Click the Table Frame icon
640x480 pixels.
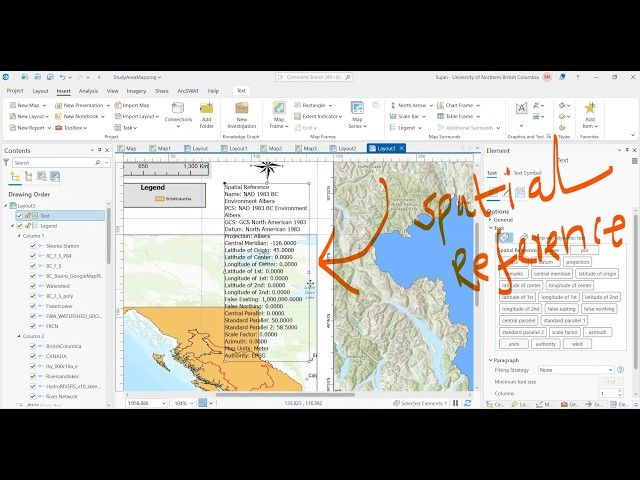pos(440,116)
